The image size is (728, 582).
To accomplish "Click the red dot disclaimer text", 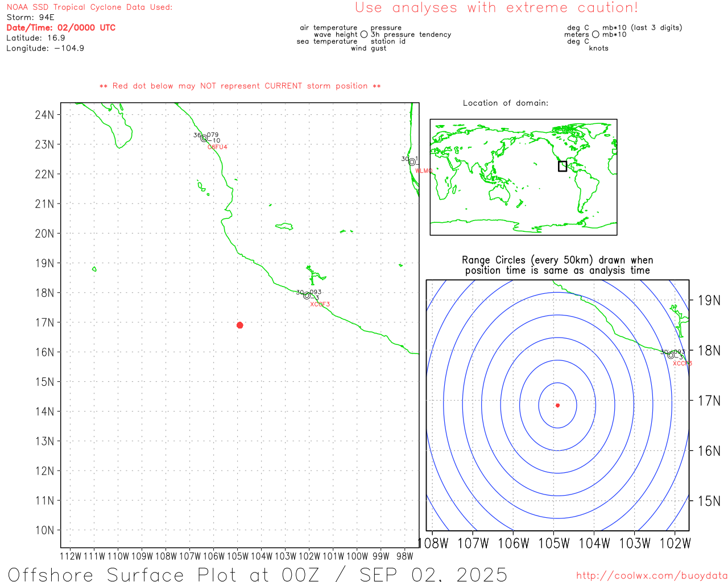I will point(240,86).
